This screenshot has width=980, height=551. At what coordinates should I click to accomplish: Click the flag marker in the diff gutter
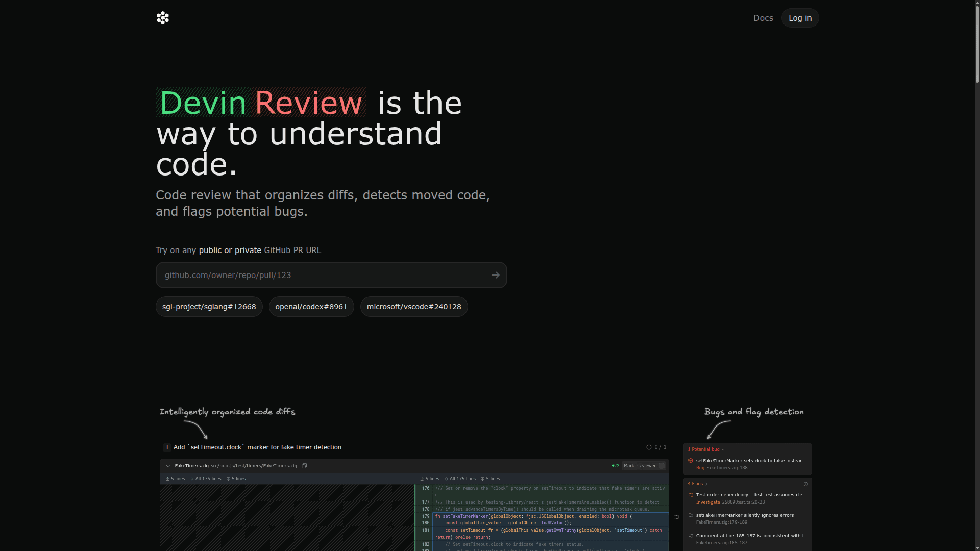click(x=676, y=517)
